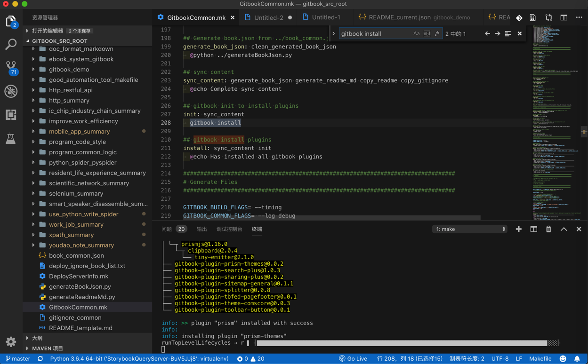This screenshot has height=364, width=588.
Task: Expand the gitbook_demo folder
Action: coord(69,70)
